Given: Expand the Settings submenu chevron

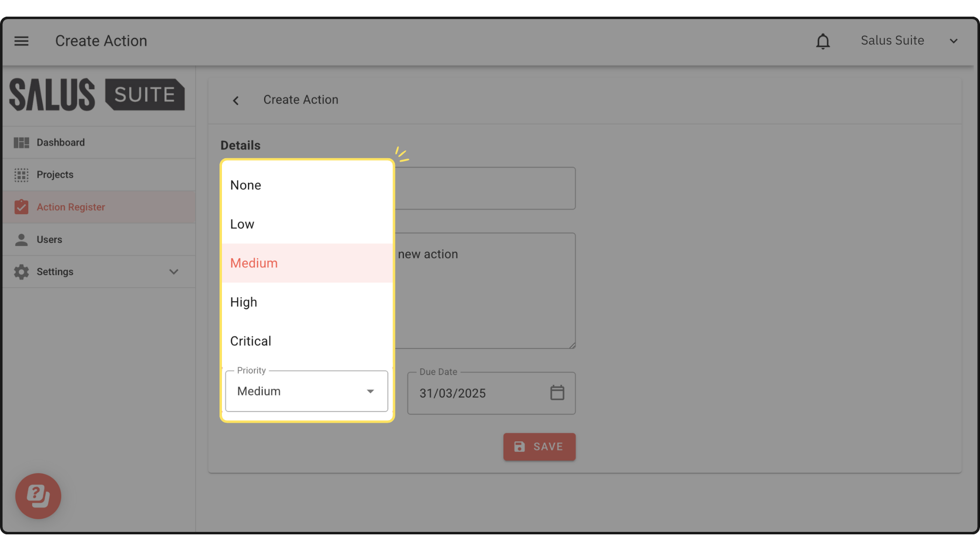Looking at the screenshot, I should coord(173,272).
